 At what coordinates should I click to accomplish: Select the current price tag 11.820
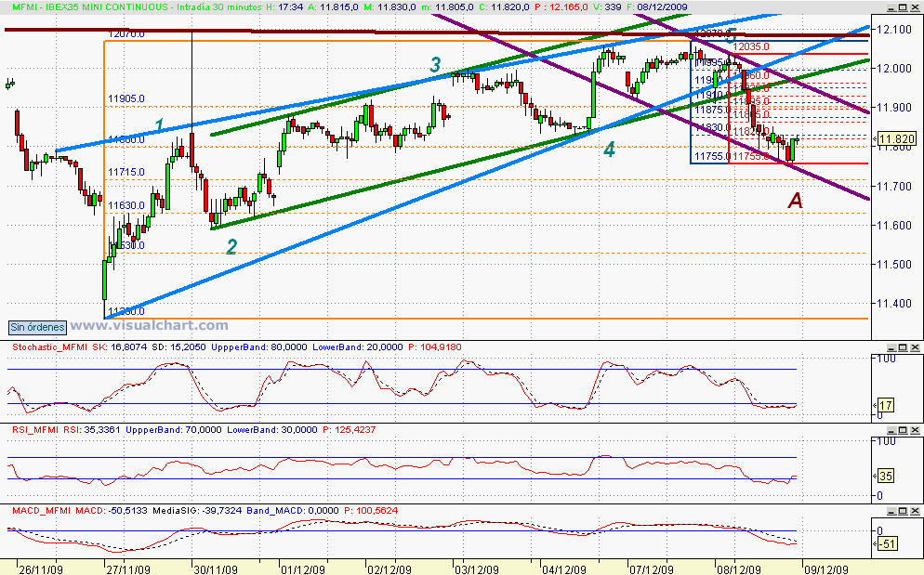(897, 139)
